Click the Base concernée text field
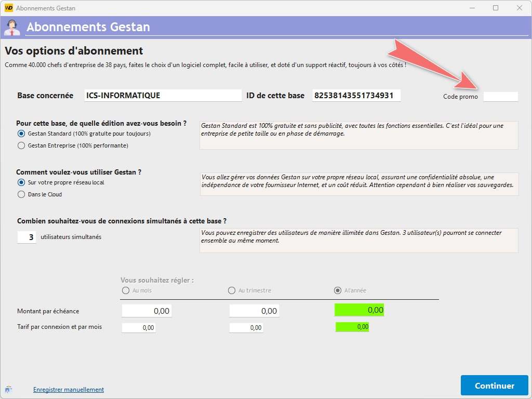 point(163,96)
